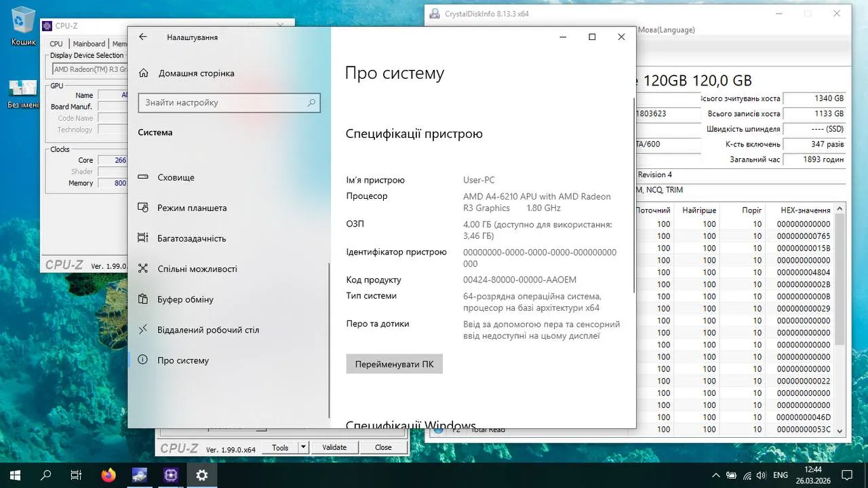The width and height of the screenshot is (868, 488).
Task: Switch to CrystalDiskInfo via its taskbar icon
Action: (140, 475)
